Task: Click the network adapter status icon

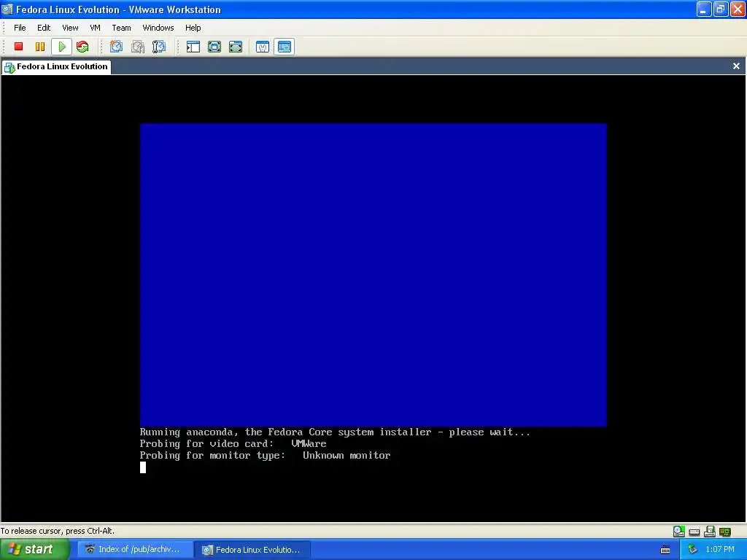Action: click(725, 532)
